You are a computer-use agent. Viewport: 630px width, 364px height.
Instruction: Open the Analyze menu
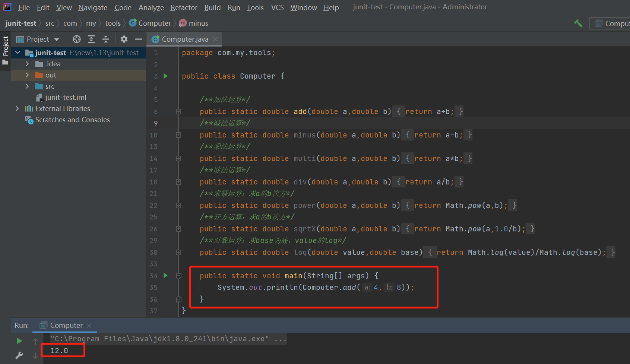point(151,7)
